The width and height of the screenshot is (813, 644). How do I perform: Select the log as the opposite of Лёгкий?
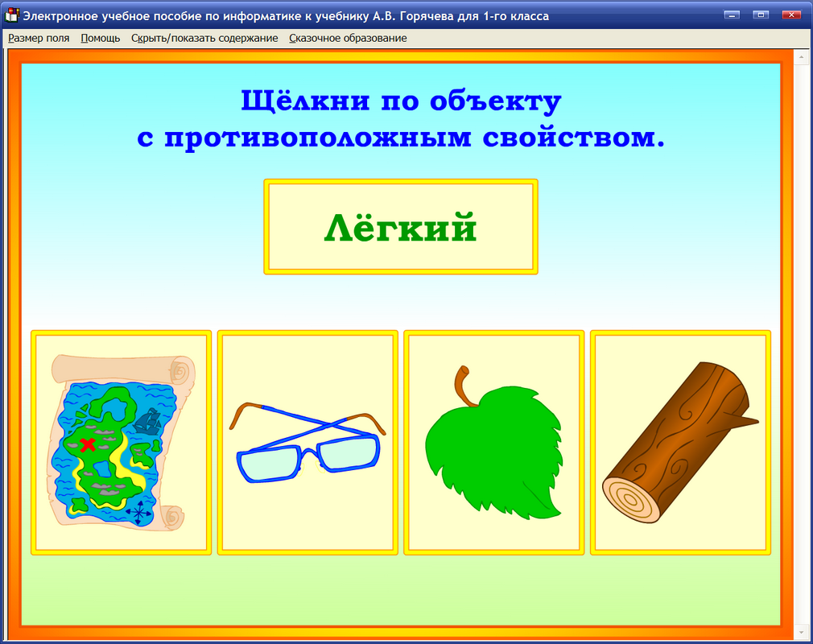click(680, 441)
